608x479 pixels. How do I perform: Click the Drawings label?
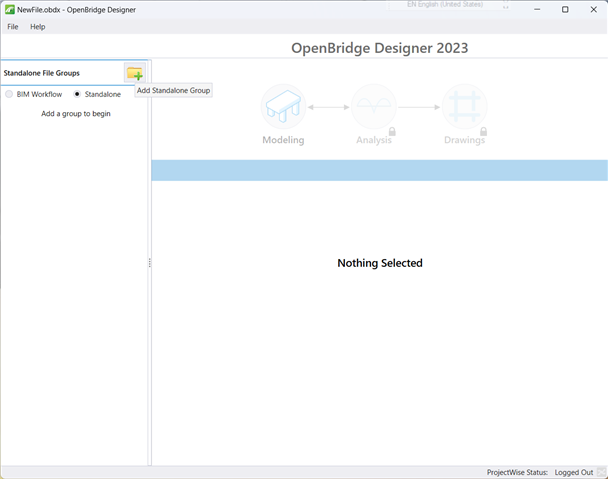tap(465, 140)
